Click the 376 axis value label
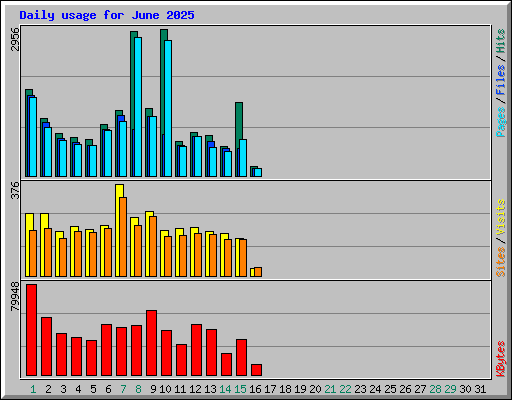The image size is (512, 400). click(15, 190)
